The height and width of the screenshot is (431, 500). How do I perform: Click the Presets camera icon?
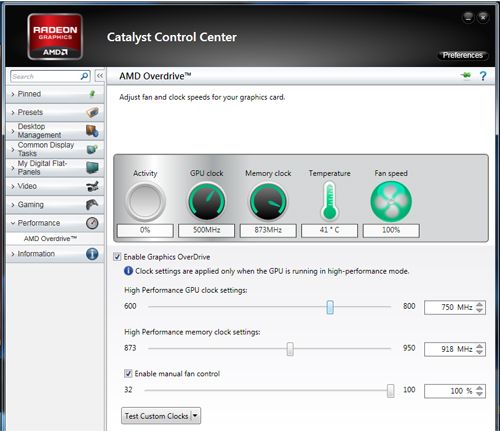[x=92, y=112]
